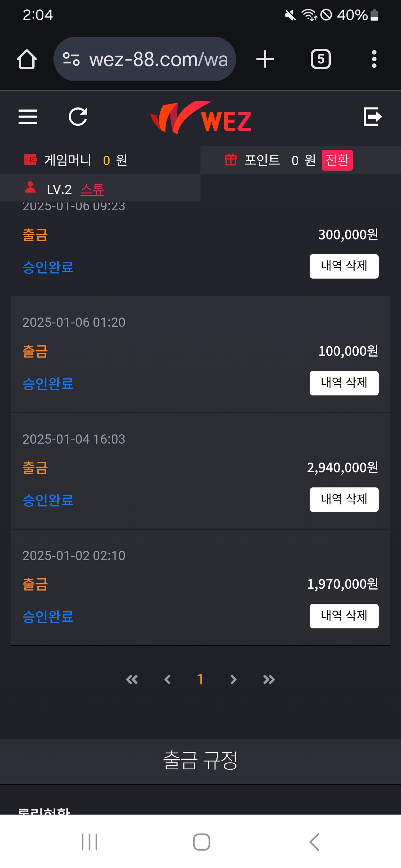Go to next page of history
401x868 pixels.
tap(233, 680)
